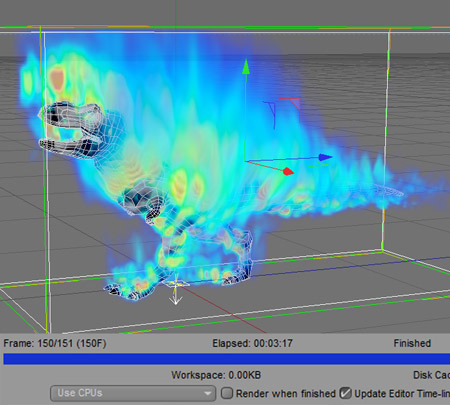Click the green Y-axis arrow handle

246,67
